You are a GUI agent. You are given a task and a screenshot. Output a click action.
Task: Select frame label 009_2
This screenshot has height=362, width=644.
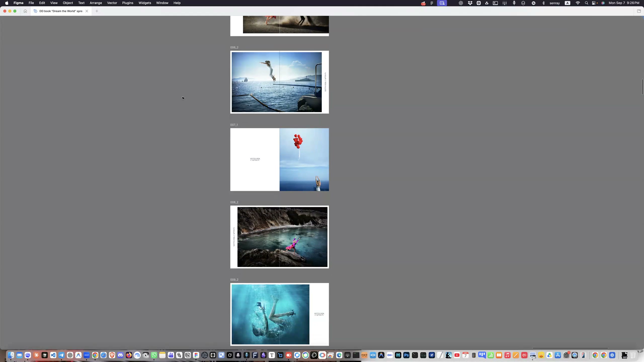click(234, 280)
